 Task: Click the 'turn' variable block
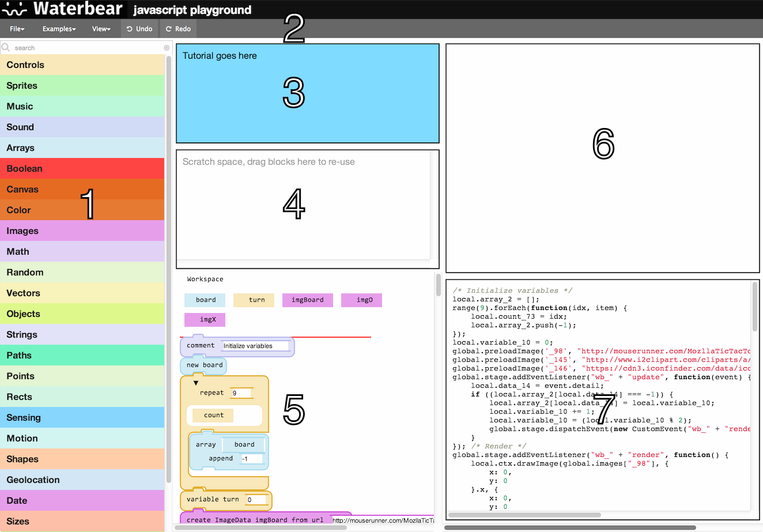tap(254, 300)
